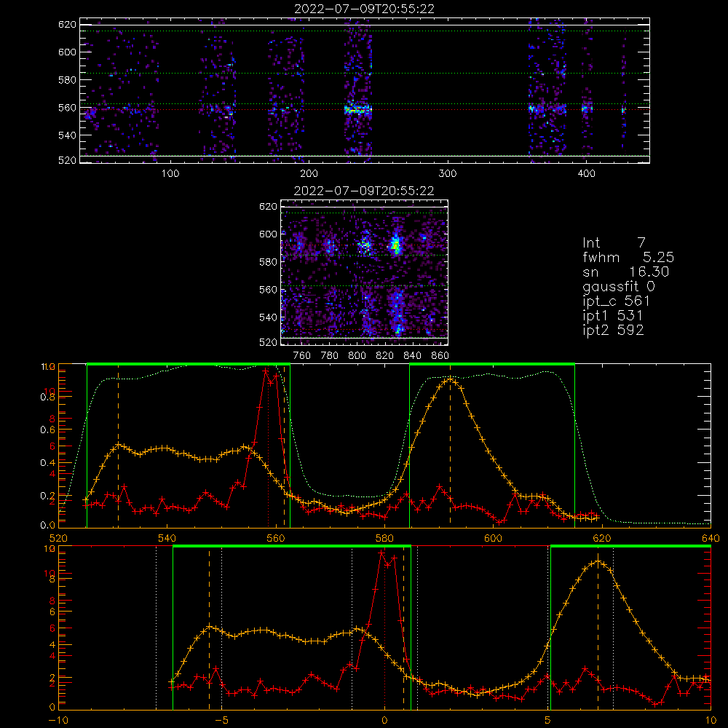This screenshot has width=728, height=728.
Task: Click x-axis label '300' under the wide spectrogram
Action: click(x=448, y=174)
